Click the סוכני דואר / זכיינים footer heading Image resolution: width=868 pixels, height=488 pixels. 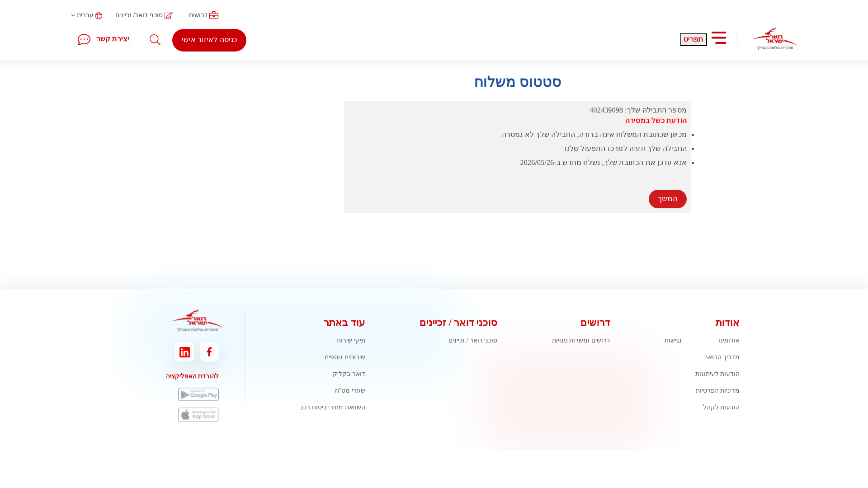coord(458,323)
